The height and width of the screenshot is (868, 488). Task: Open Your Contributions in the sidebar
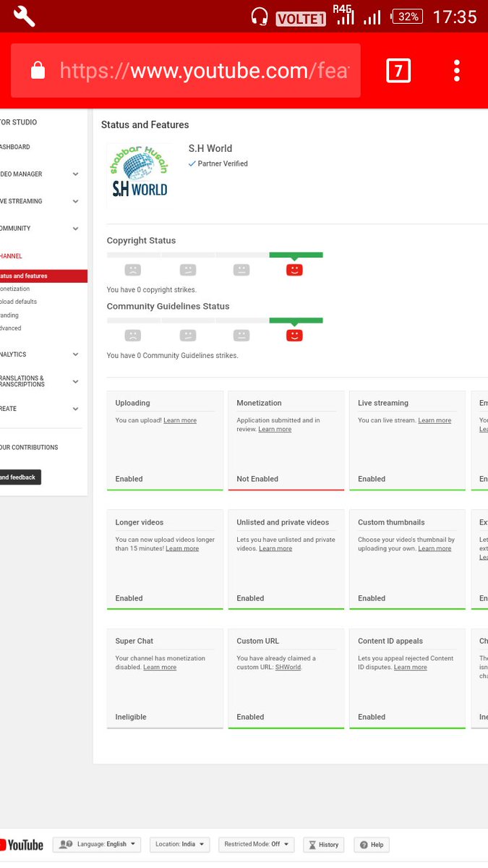coord(29,448)
